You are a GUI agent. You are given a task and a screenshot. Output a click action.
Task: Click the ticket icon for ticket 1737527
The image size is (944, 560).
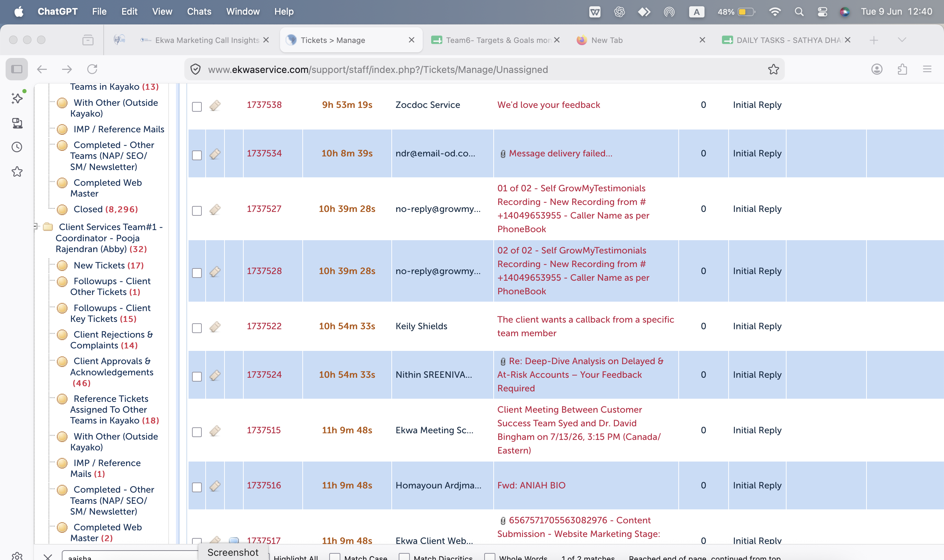pyautogui.click(x=215, y=209)
